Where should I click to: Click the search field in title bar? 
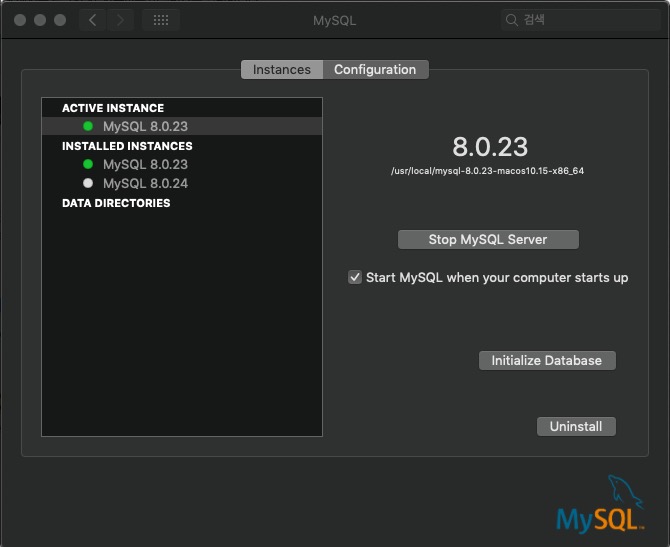pos(581,20)
